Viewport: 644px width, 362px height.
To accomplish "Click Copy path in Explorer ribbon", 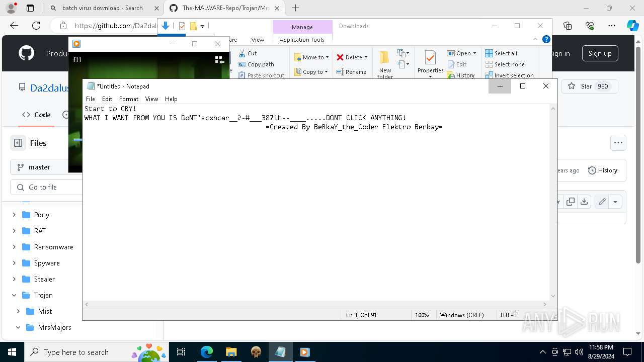I will click(256, 64).
